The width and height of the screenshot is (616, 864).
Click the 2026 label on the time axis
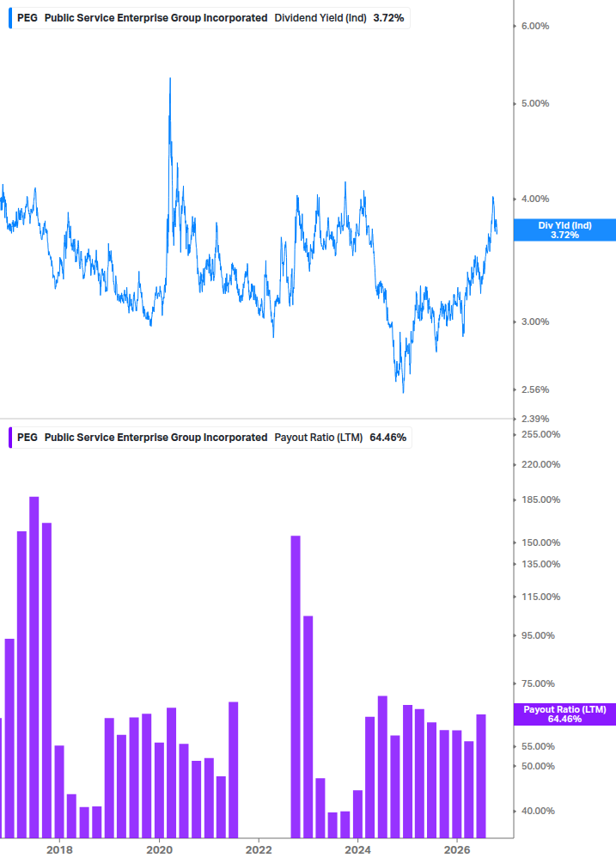click(x=457, y=850)
